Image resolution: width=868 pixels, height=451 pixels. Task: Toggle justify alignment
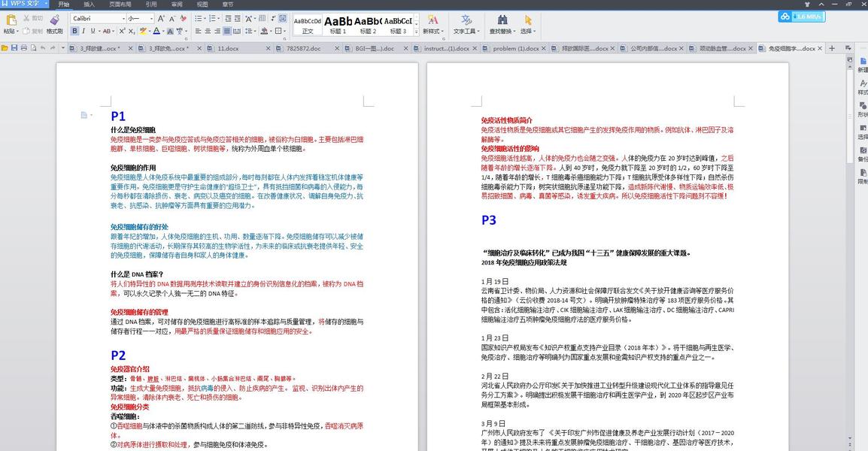tap(227, 31)
